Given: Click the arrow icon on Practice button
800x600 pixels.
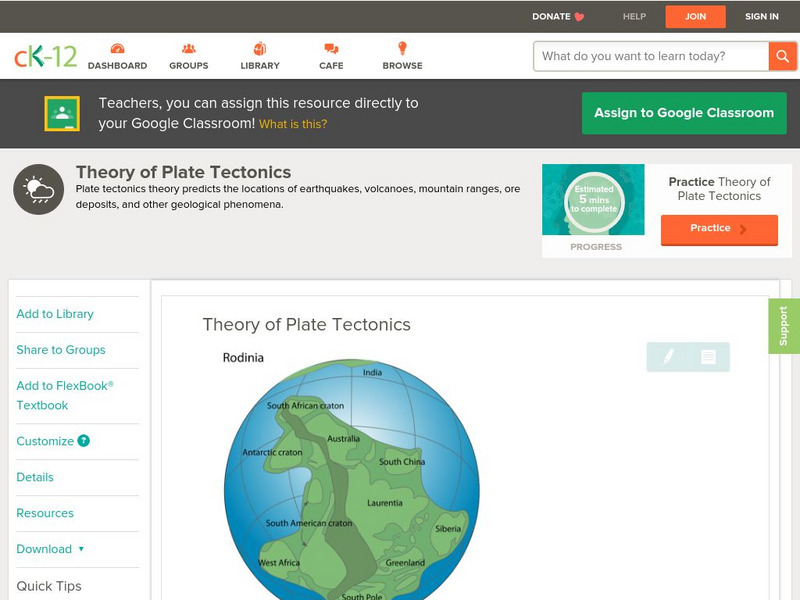Looking at the screenshot, I should [x=743, y=229].
